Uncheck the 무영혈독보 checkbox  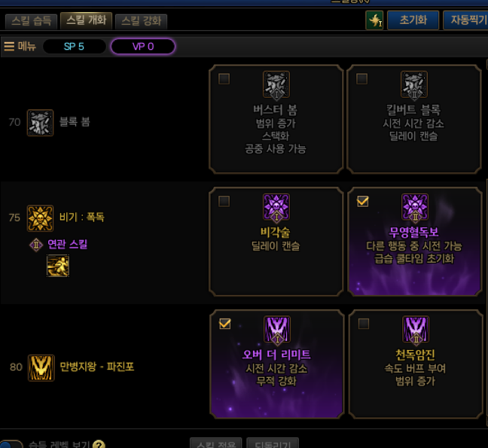point(362,201)
